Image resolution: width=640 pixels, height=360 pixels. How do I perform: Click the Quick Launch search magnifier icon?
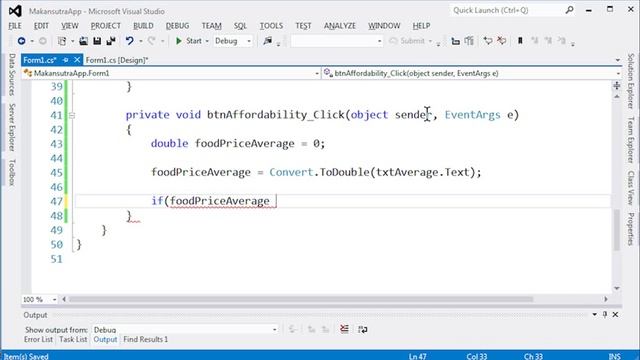[569, 10]
